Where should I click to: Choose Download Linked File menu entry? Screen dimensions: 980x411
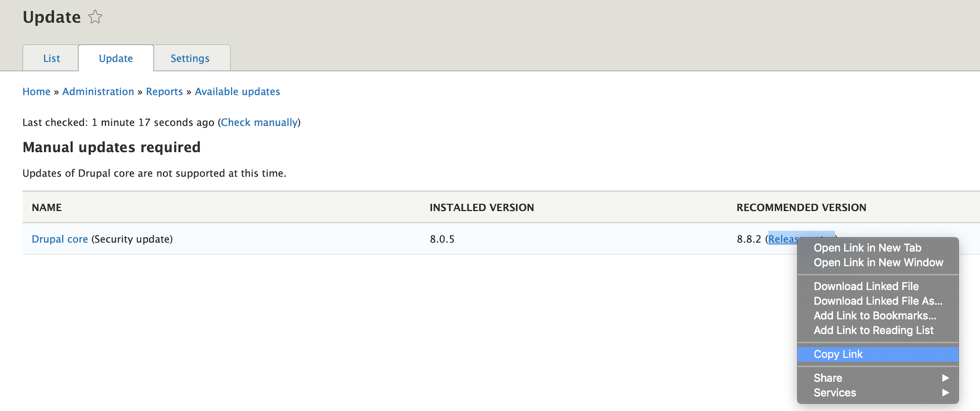(866, 287)
